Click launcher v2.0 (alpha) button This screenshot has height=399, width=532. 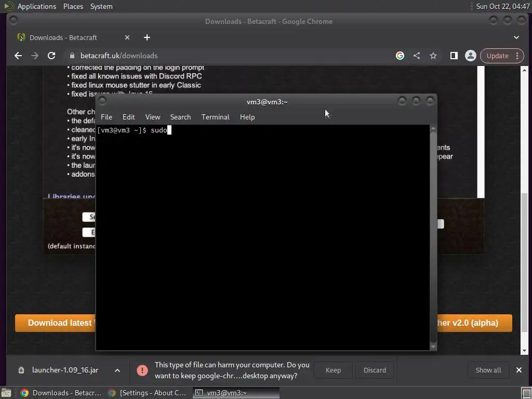[474, 323]
